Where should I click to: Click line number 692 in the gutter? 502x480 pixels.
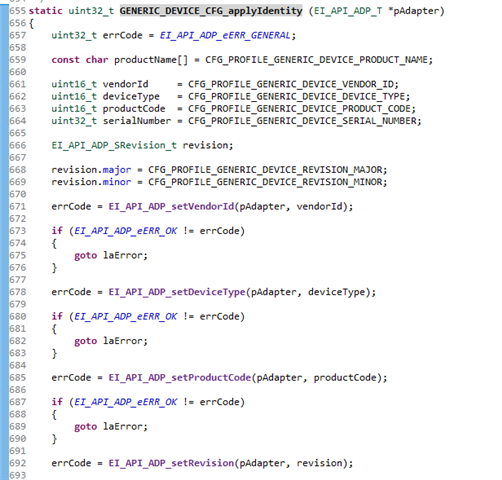(x=17, y=463)
